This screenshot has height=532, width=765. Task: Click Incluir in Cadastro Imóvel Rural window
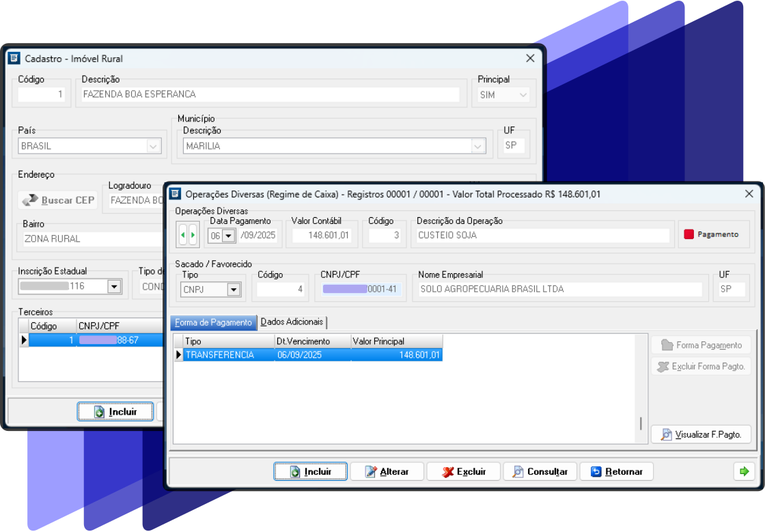point(115,412)
